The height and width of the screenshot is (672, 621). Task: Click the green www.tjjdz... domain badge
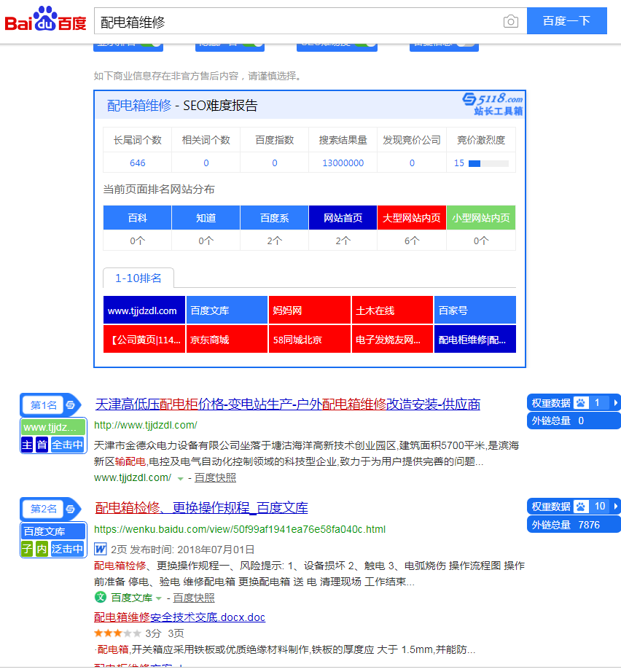pyautogui.click(x=52, y=427)
